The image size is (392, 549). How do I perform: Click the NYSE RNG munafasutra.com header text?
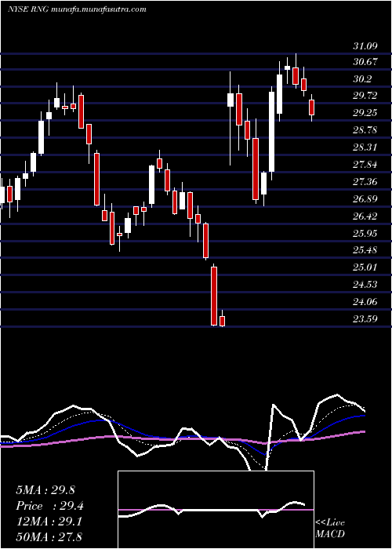(77, 9)
